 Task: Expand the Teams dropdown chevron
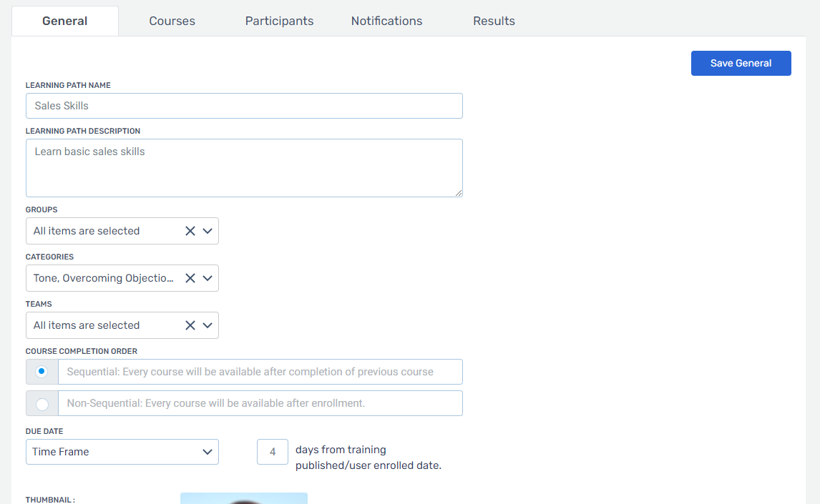[208, 325]
